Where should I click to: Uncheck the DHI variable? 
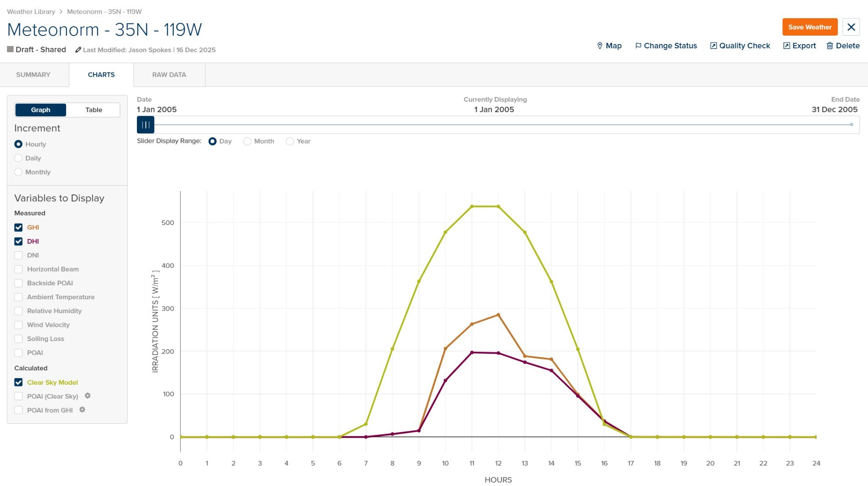(x=18, y=242)
